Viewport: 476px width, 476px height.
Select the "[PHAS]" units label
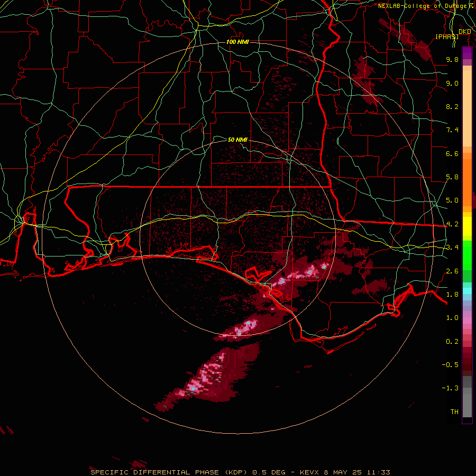tap(447, 36)
